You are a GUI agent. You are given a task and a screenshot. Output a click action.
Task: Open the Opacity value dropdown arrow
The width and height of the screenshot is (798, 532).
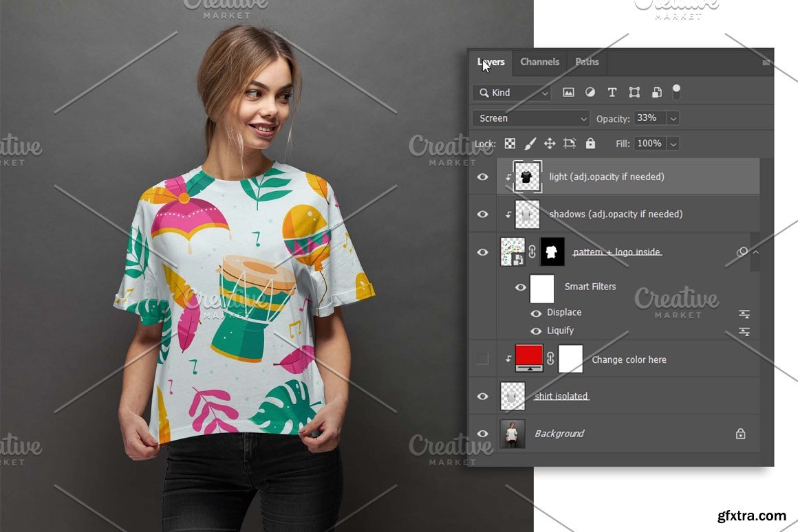click(673, 118)
